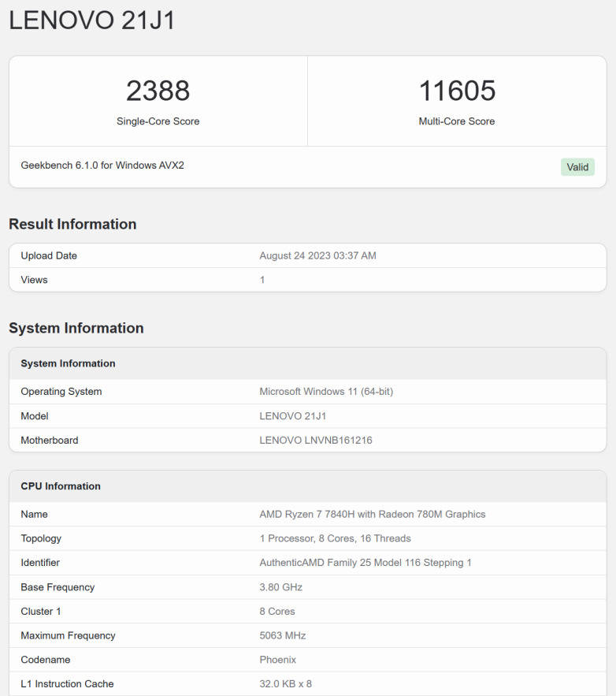Click the Maximum Frequency row label
The image size is (616, 696).
point(68,635)
